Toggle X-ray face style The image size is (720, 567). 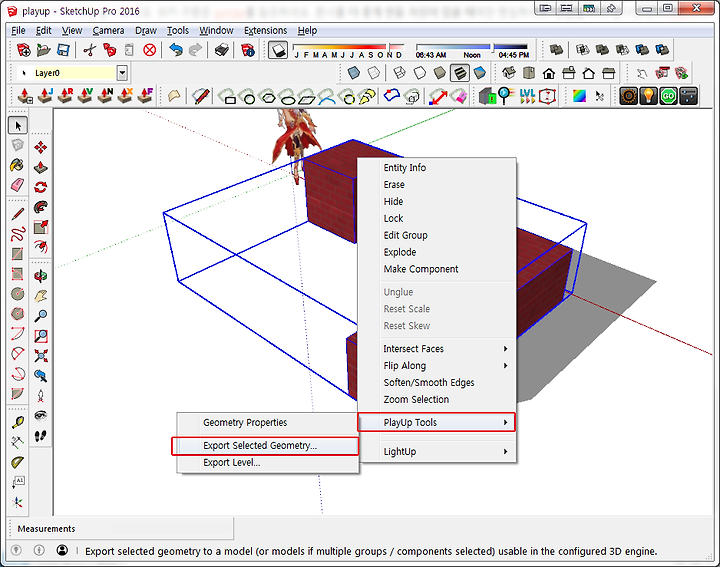click(354, 73)
